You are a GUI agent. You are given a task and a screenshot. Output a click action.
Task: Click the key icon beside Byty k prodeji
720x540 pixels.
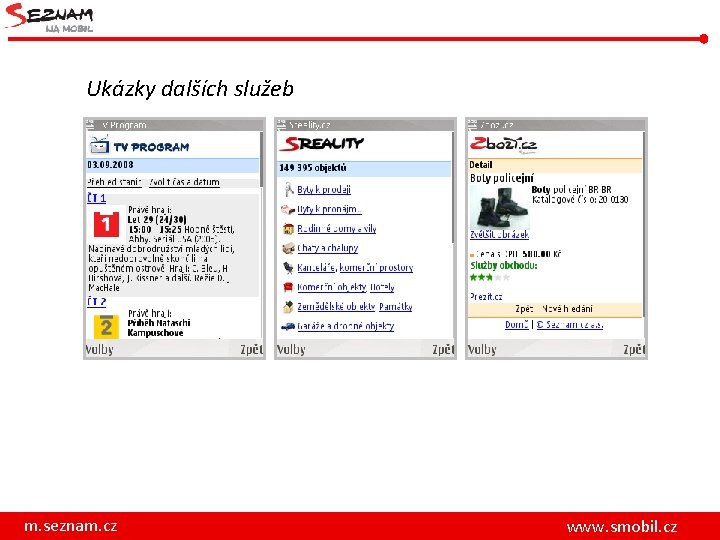coord(288,189)
